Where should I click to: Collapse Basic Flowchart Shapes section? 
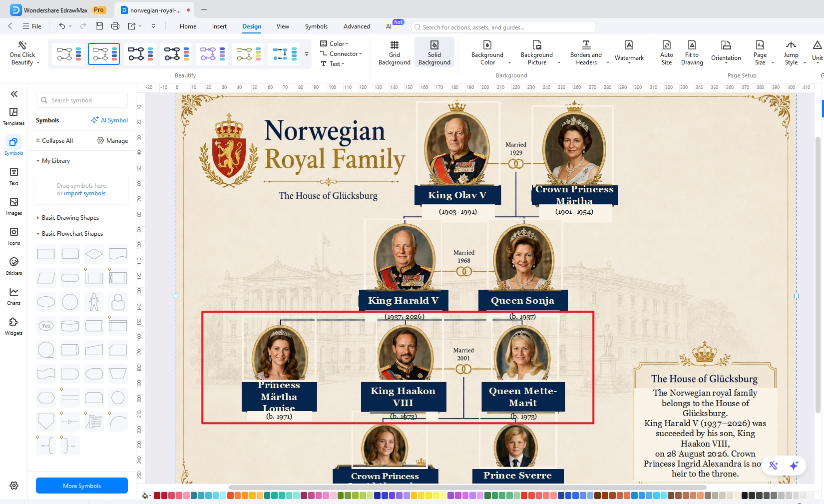point(69,234)
